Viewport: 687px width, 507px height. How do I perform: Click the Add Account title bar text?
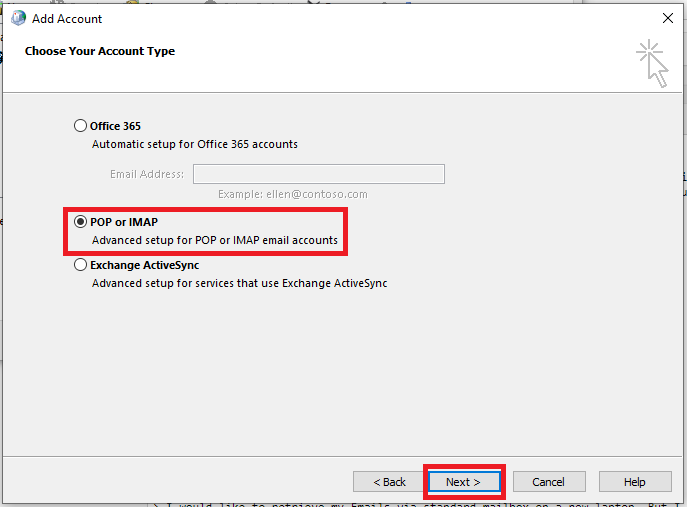[67, 18]
